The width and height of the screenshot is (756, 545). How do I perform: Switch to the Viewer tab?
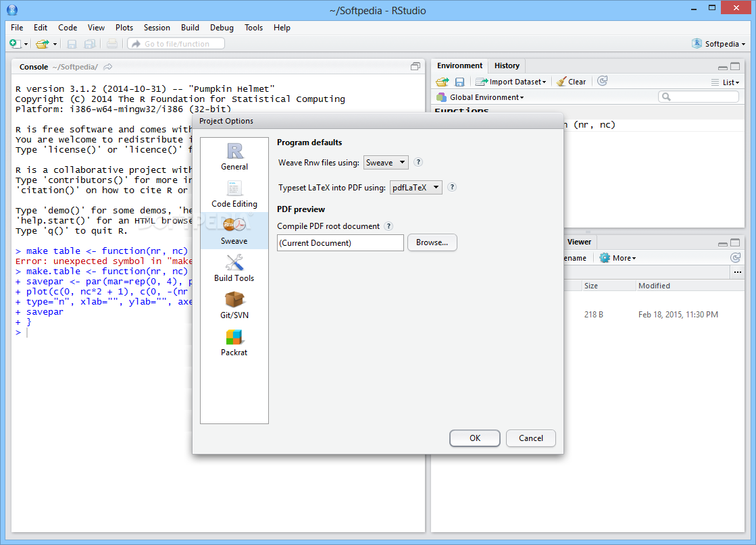coord(579,242)
